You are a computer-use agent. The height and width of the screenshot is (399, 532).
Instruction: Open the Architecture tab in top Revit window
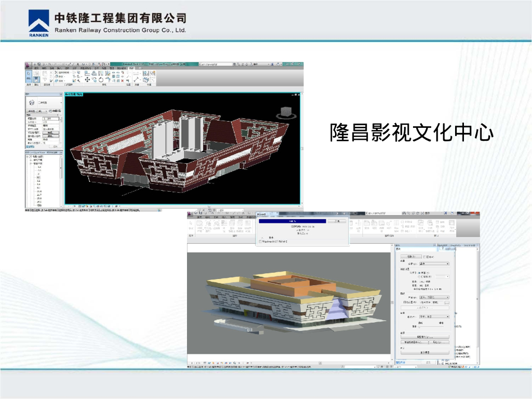pyautogui.click(x=36, y=68)
